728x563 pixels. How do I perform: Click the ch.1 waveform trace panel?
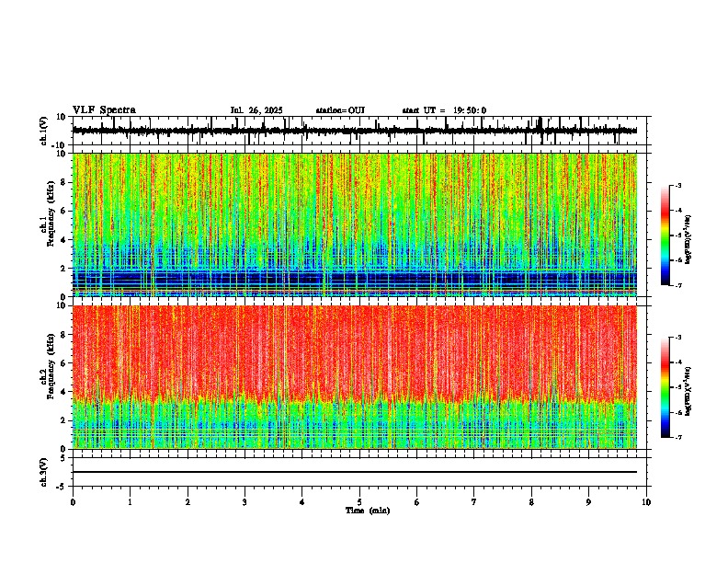tap(359, 131)
